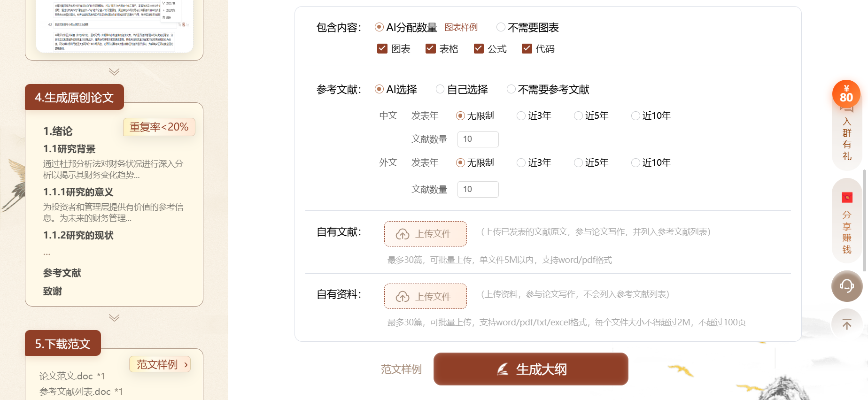
Task: Click the 1.1.1研究的意义 heading
Action: pyautogui.click(x=78, y=192)
